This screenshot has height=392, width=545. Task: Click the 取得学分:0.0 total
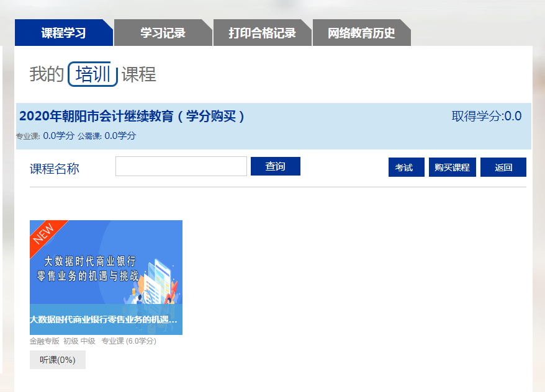pyautogui.click(x=486, y=116)
